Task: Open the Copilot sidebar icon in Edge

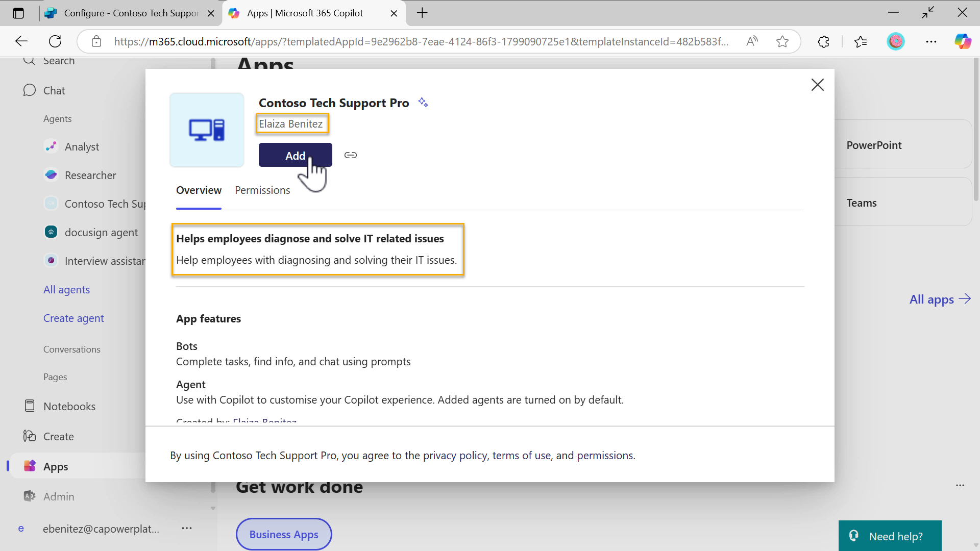Action: click(x=963, y=41)
